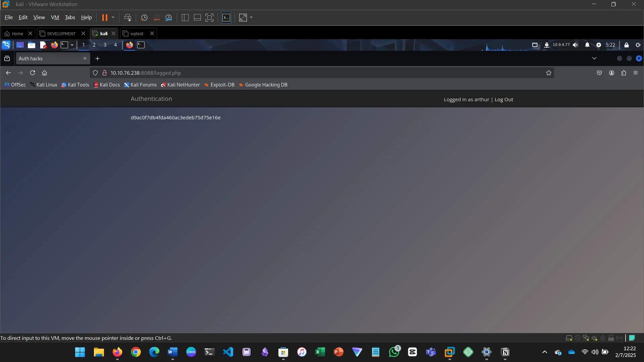Click send Ctrl+Alt+Del toolbar icon
The height and width of the screenshot is (362, 644).
127,18
